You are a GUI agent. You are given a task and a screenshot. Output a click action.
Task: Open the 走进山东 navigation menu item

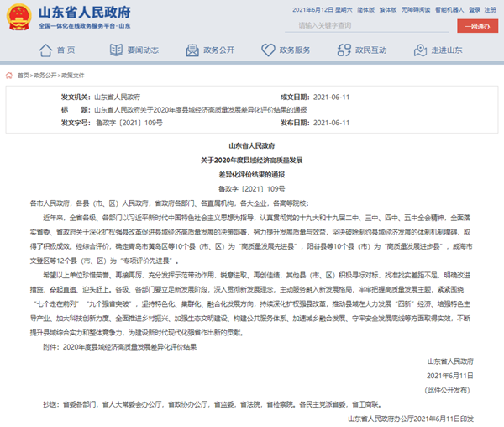447,50
